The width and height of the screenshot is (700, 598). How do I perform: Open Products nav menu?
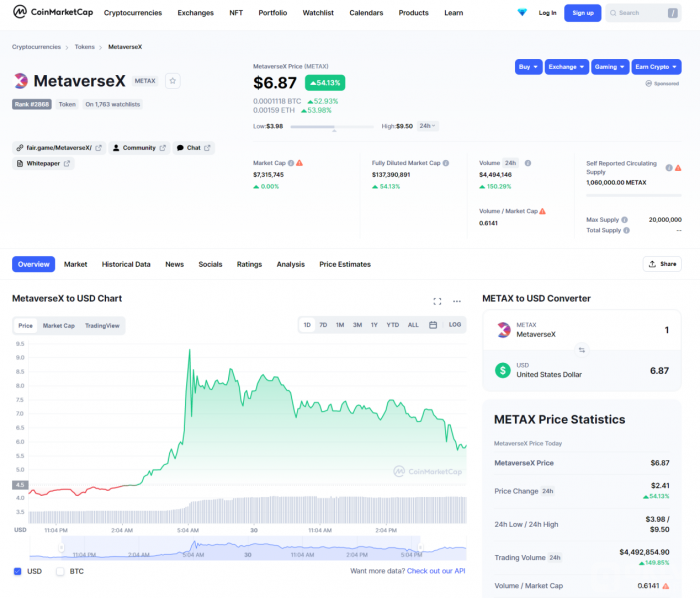pyautogui.click(x=413, y=13)
